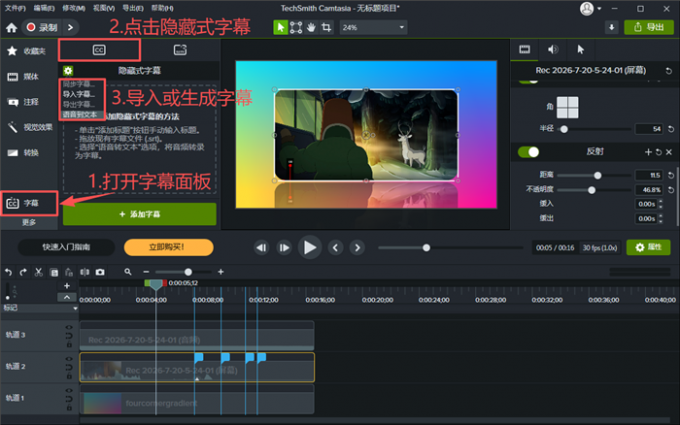Go to the Home screen icon
680x425 pixels.
click(12, 28)
